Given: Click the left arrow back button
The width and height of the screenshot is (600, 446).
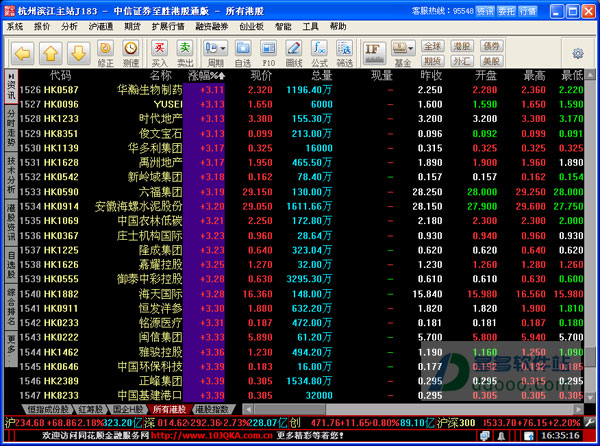Looking at the screenshot, I should tap(23, 54).
